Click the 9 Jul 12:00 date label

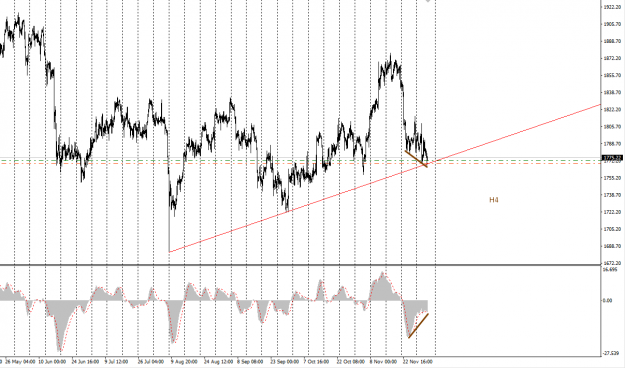pos(116,362)
